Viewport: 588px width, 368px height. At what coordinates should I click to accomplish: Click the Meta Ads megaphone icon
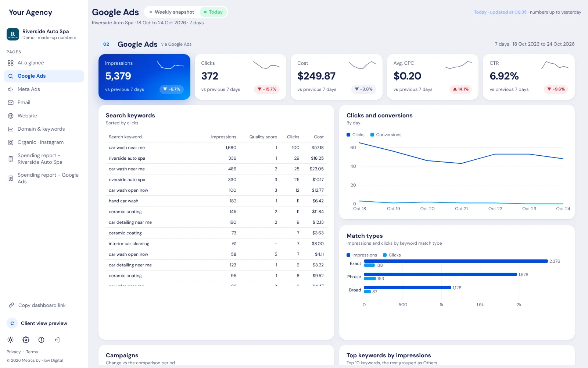click(x=11, y=89)
